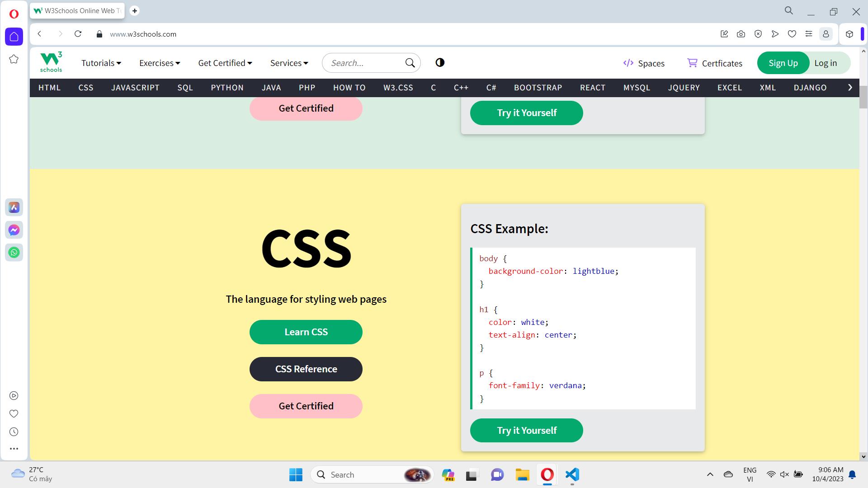Viewport: 868px width, 488px height.
Task: Click the Learn CSS button
Action: coord(306,332)
